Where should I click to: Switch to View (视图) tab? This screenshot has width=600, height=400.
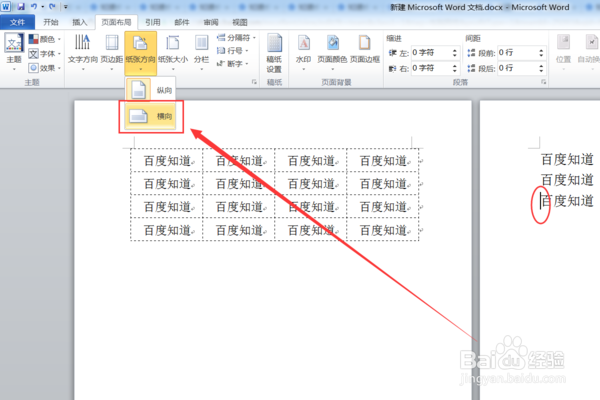[240, 22]
